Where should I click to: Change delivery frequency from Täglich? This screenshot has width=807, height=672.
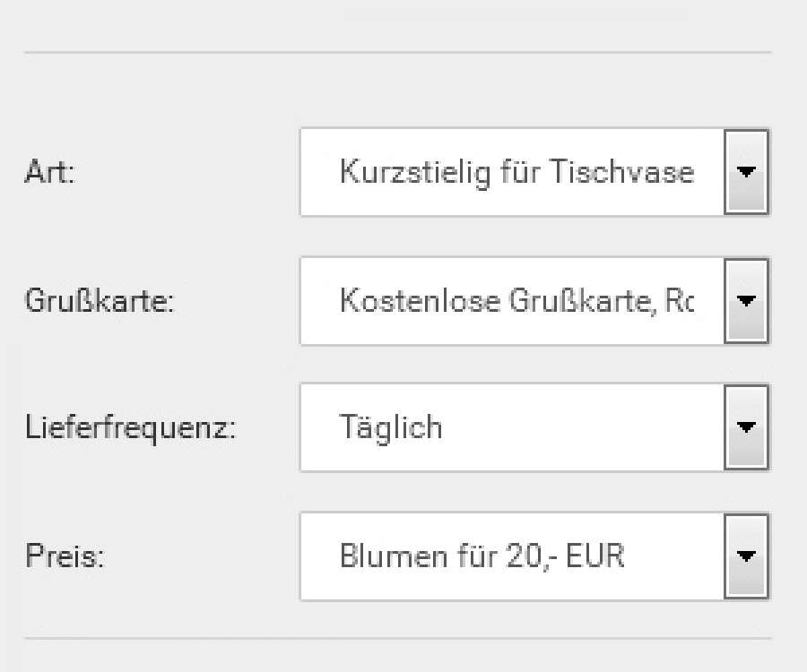coord(534,428)
